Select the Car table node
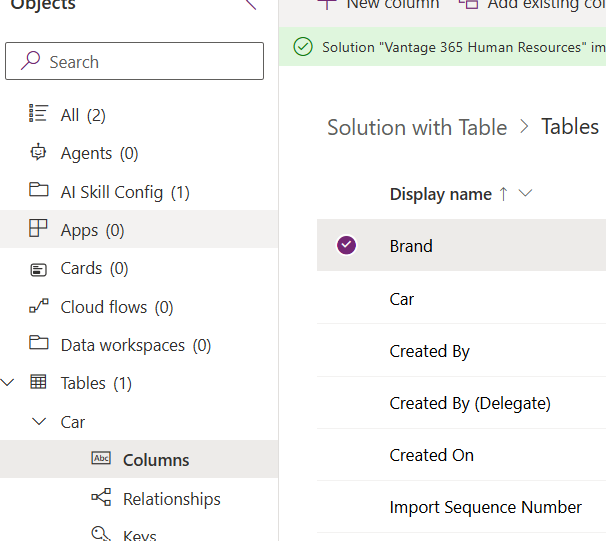The image size is (606, 541). 73,422
